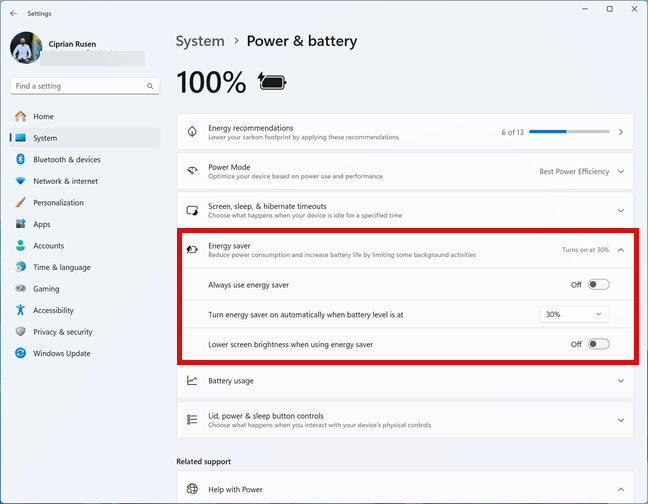Click the Network wifi icon in sidebar
The width and height of the screenshot is (648, 504).
[20, 181]
